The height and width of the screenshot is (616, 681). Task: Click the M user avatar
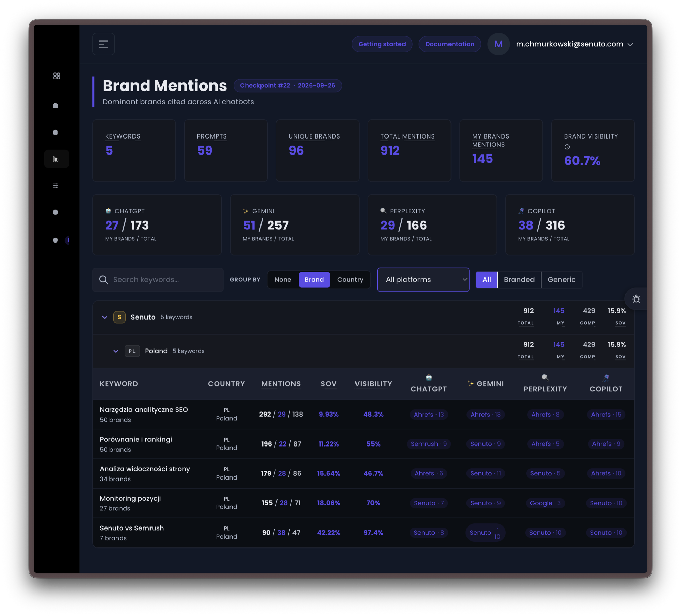pos(498,44)
